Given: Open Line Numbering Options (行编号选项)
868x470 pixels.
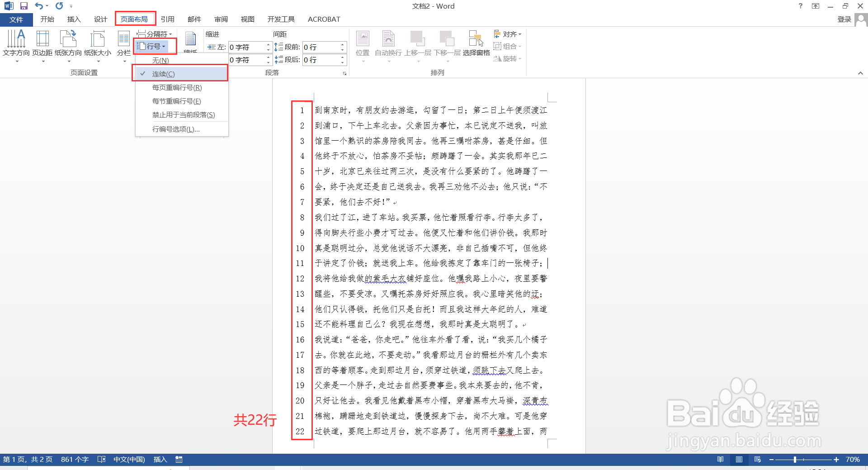Looking at the screenshot, I should 182,129.
